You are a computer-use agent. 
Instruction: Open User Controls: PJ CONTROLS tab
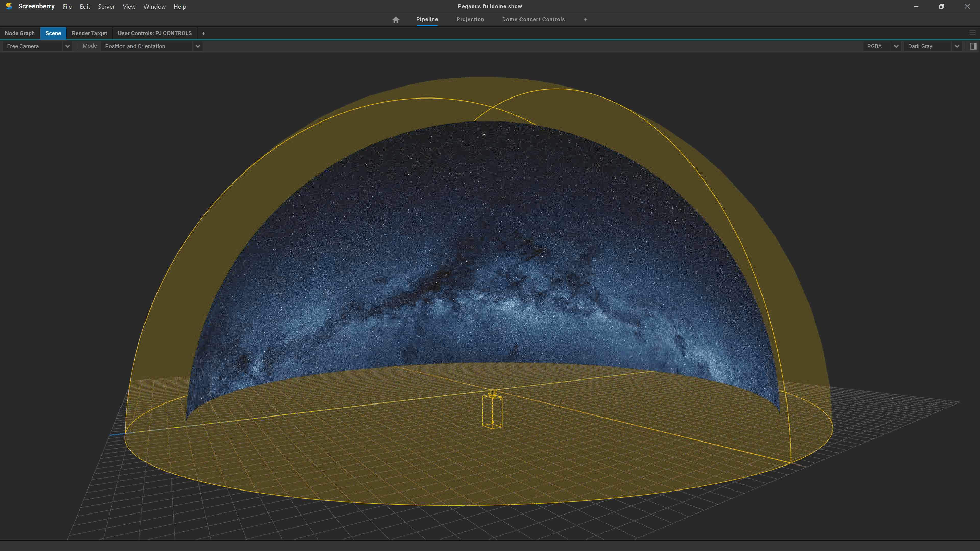point(154,33)
